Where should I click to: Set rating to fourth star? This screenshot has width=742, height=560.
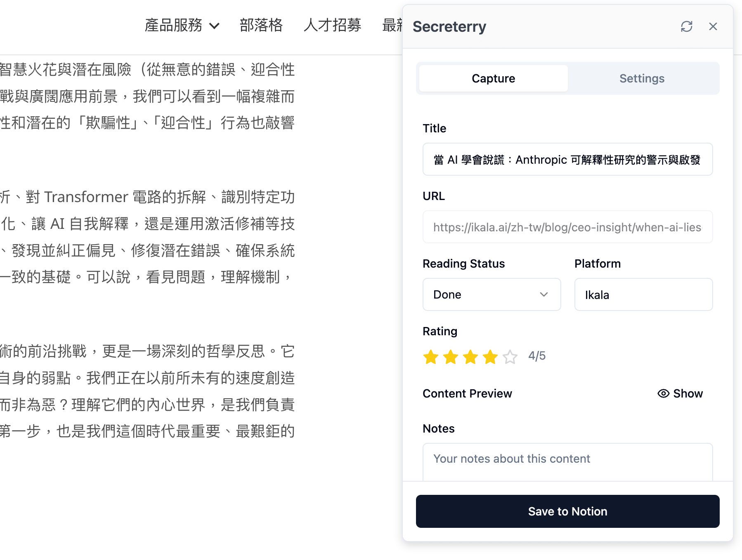[490, 357]
